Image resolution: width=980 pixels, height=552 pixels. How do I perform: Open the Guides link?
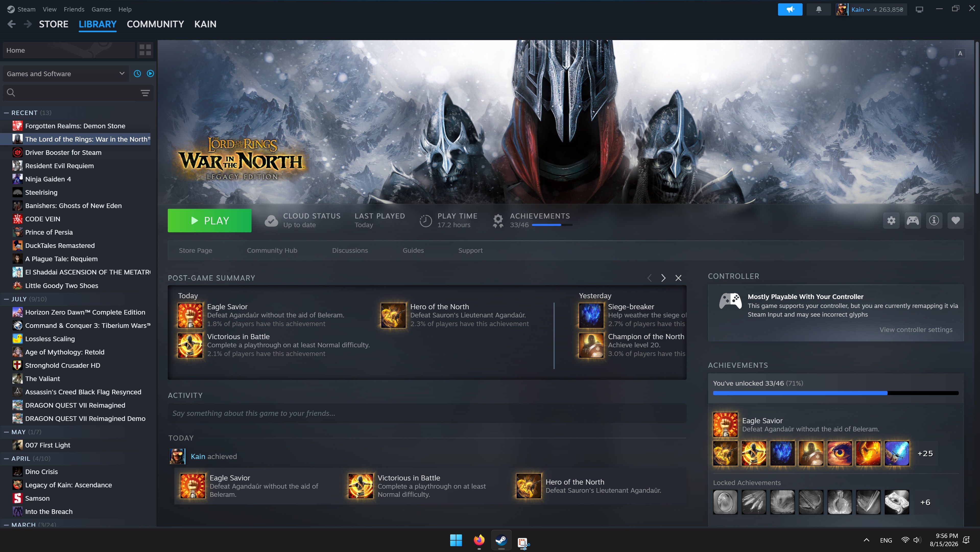click(x=413, y=250)
